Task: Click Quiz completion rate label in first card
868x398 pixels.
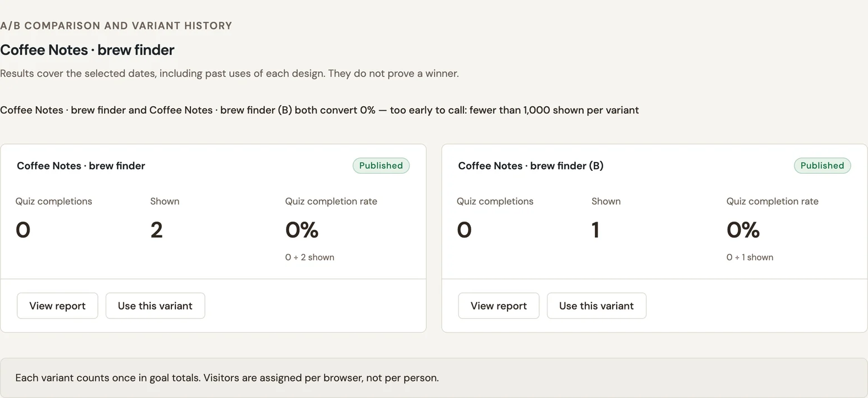Action: click(331, 202)
